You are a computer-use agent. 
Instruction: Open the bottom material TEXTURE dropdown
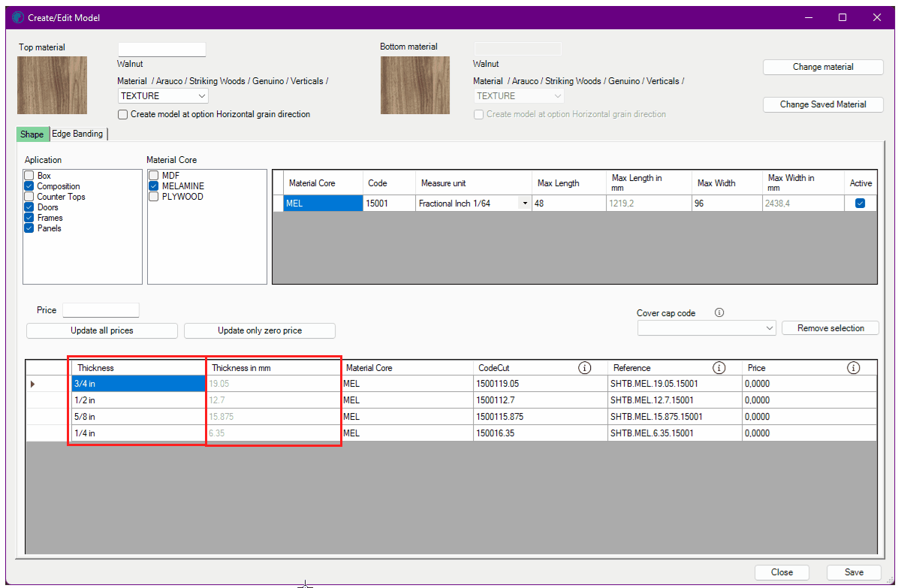519,95
